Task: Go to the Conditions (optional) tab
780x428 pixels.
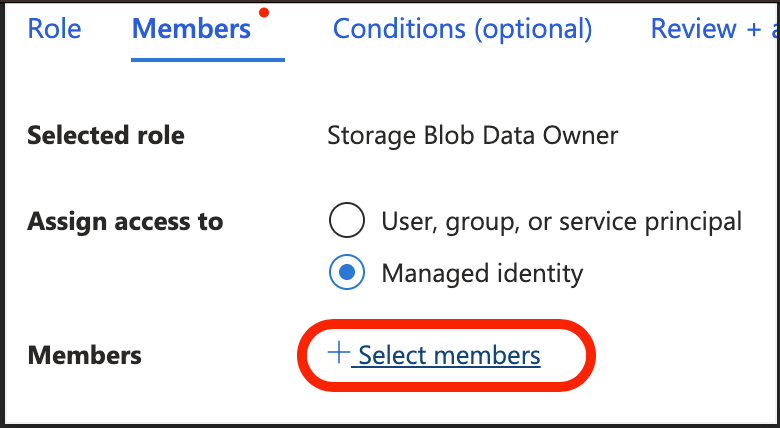Action: (x=462, y=29)
